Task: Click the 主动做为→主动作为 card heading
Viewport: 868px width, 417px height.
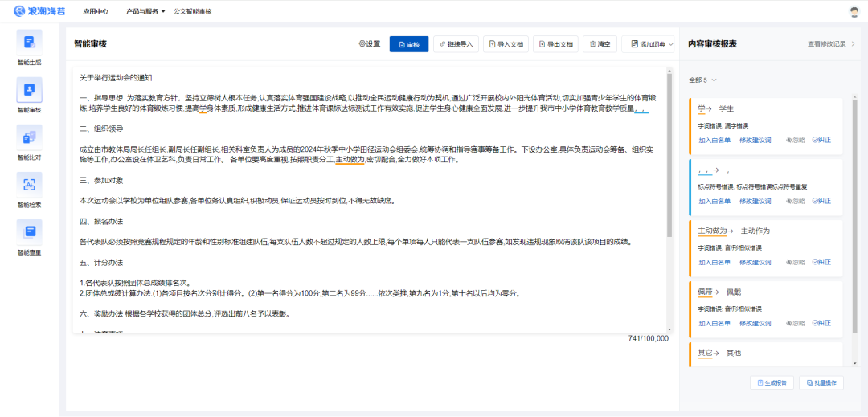Action: [734, 231]
